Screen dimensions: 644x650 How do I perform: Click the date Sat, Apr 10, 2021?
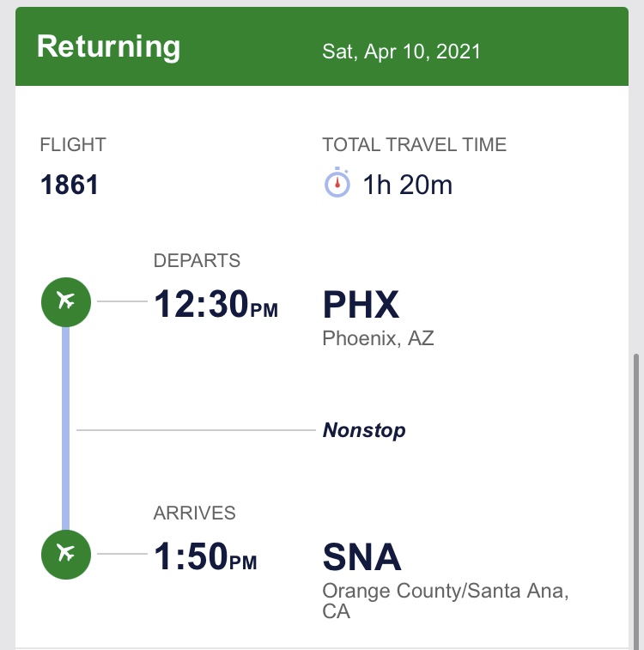[x=401, y=52]
